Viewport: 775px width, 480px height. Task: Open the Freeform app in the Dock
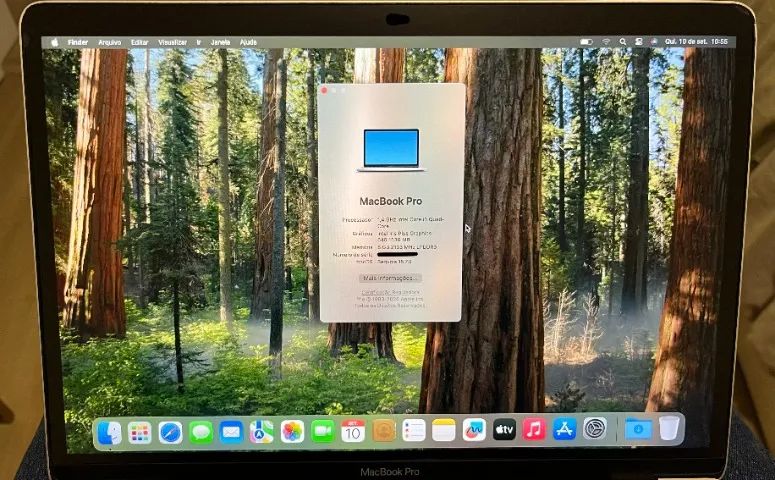(x=474, y=430)
